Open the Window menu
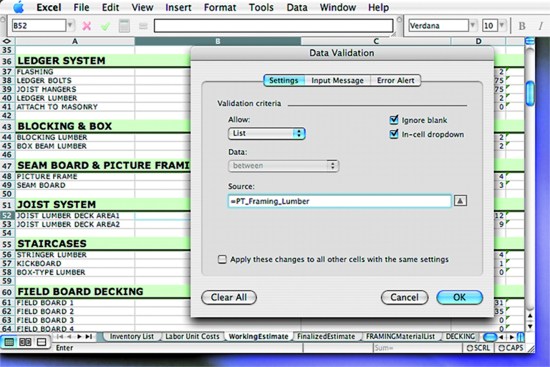550x367 pixels. 338,7
